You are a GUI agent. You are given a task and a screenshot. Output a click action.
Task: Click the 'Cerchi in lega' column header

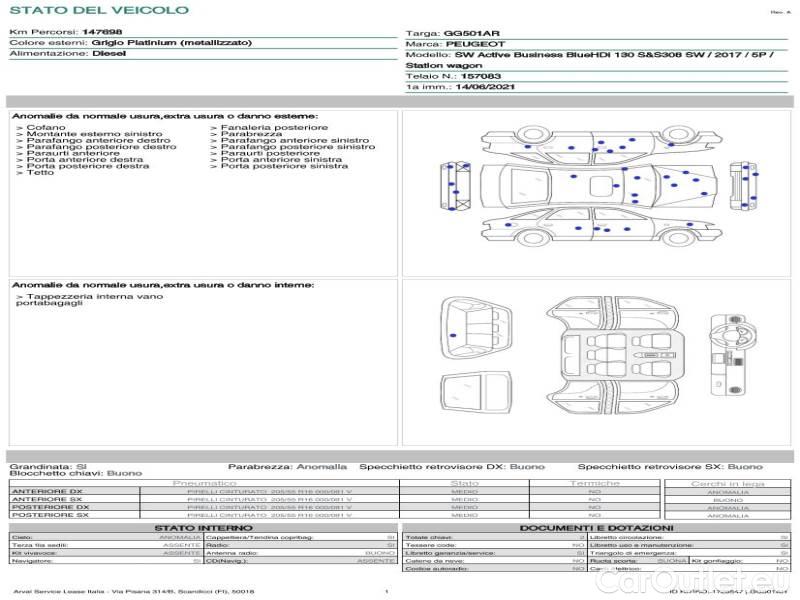728,483
